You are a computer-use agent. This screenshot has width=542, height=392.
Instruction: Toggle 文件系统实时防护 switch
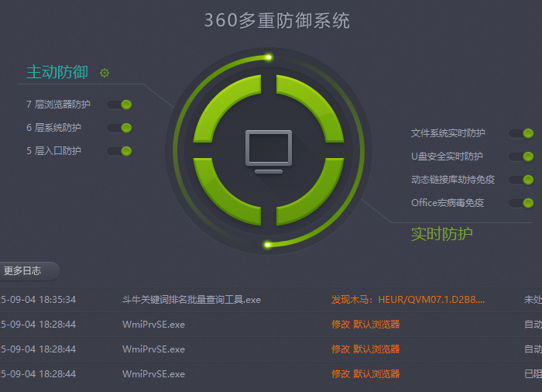coord(522,133)
